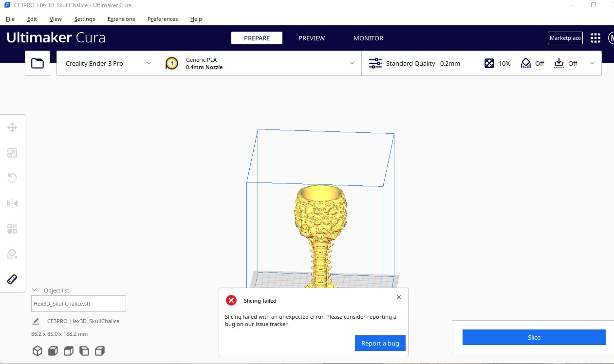Open the Creality Ender-3 Pro printer dropdown
Image resolution: width=614 pixels, height=364 pixels.
pos(106,63)
